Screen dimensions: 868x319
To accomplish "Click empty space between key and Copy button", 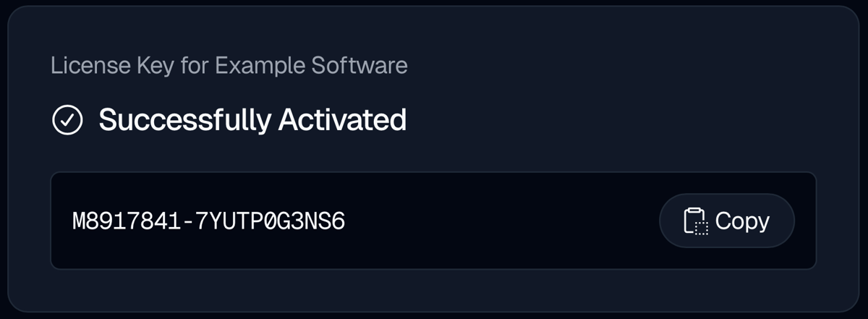I will 499,221.
